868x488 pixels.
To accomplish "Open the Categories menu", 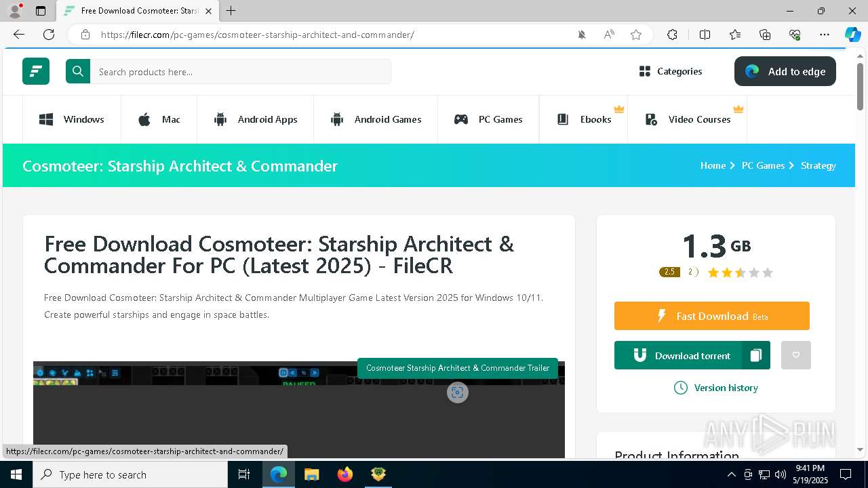I will coord(671,71).
